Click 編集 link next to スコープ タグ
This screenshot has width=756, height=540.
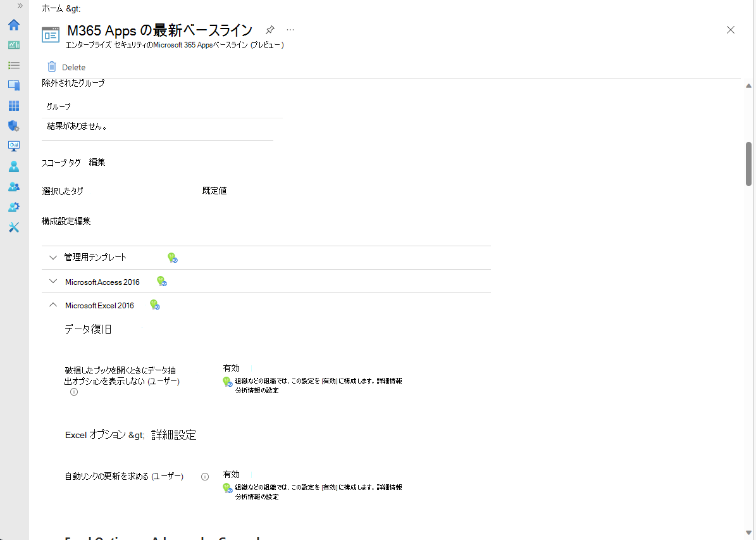tap(97, 163)
